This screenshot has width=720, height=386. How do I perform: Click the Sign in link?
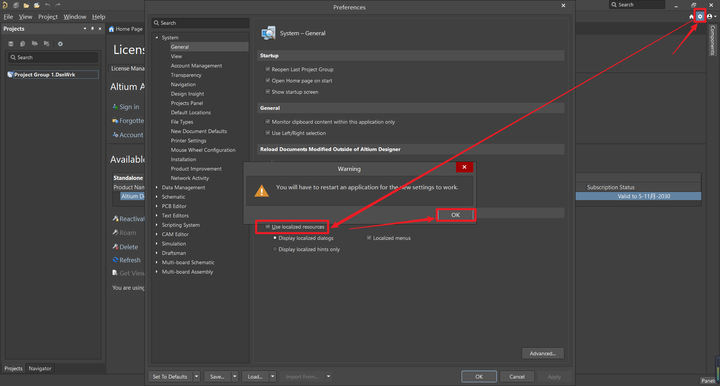pyautogui.click(x=129, y=106)
